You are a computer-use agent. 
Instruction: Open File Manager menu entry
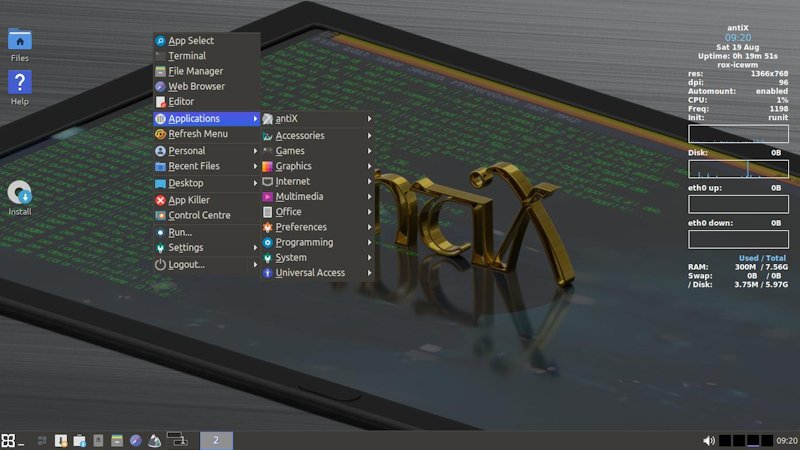click(x=207, y=71)
